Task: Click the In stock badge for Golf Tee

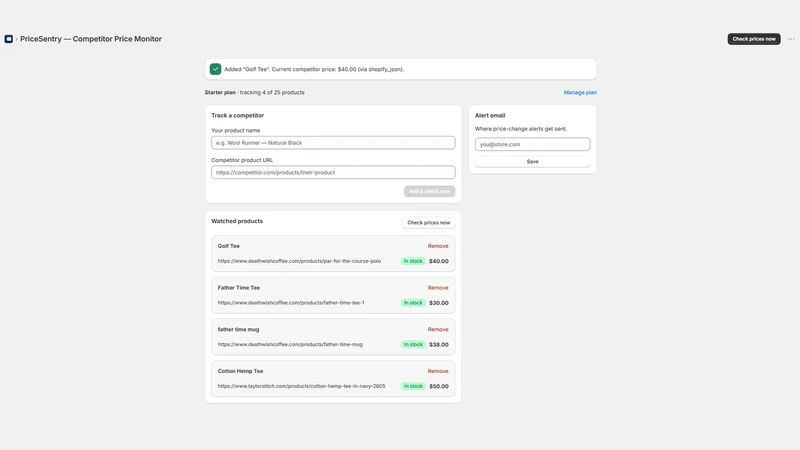Action: pyautogui.click(x=413, y=261)
